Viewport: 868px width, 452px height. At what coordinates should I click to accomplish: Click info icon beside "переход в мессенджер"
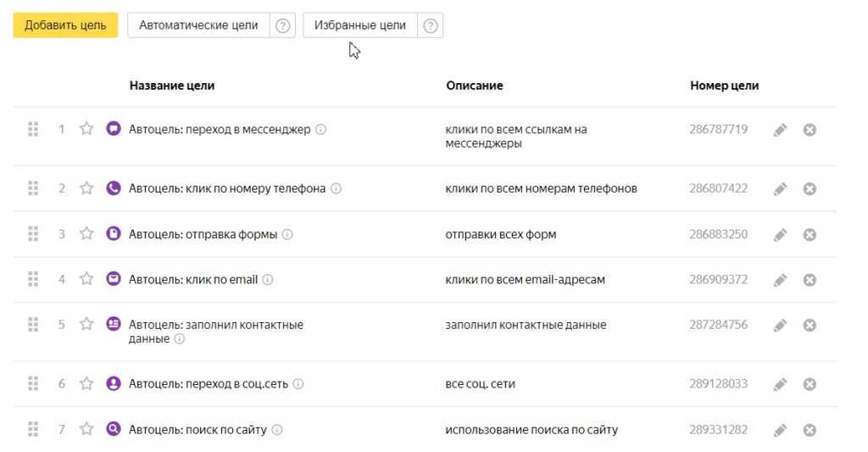[321, 130]
